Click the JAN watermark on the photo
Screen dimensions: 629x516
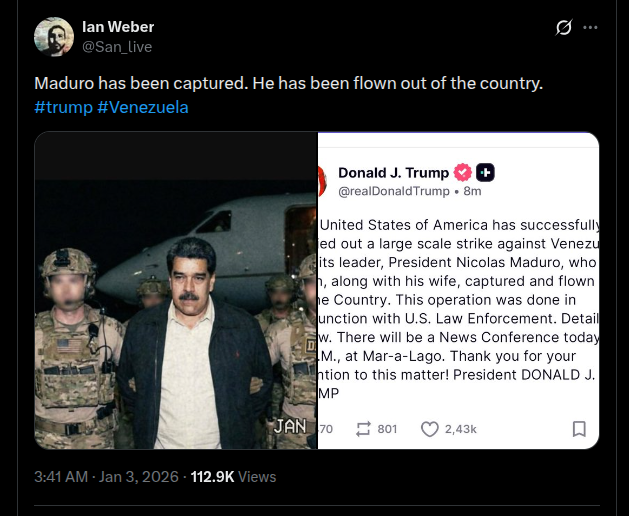tap(290, 426)
